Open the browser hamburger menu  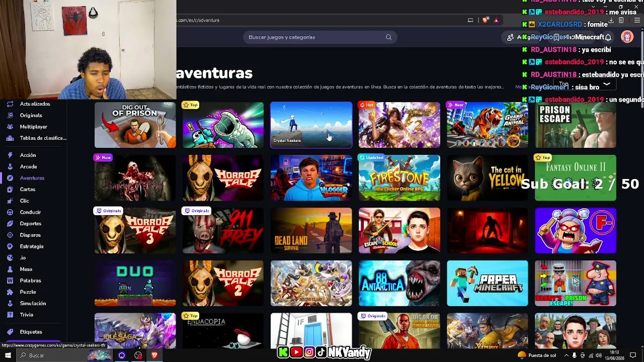click(x=637, y=20)
